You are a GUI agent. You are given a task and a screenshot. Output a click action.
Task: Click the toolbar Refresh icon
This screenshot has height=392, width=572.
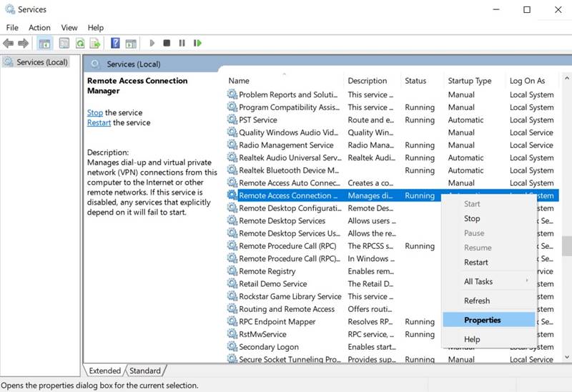tap(80, 44)
